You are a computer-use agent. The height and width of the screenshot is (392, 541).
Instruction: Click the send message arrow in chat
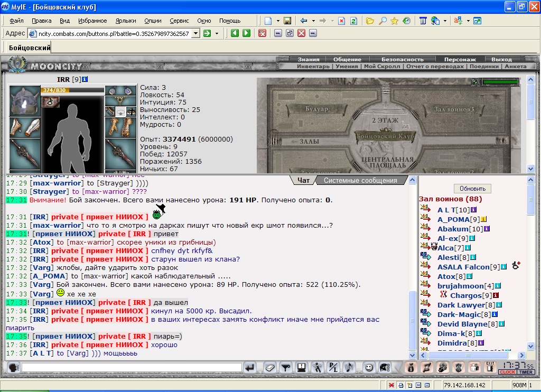250,368
